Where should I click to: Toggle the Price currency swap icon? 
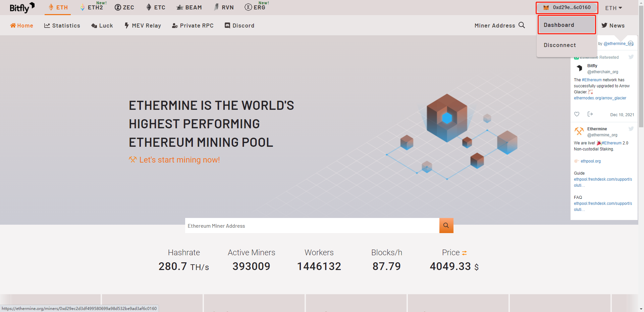(x=464, y=253)
